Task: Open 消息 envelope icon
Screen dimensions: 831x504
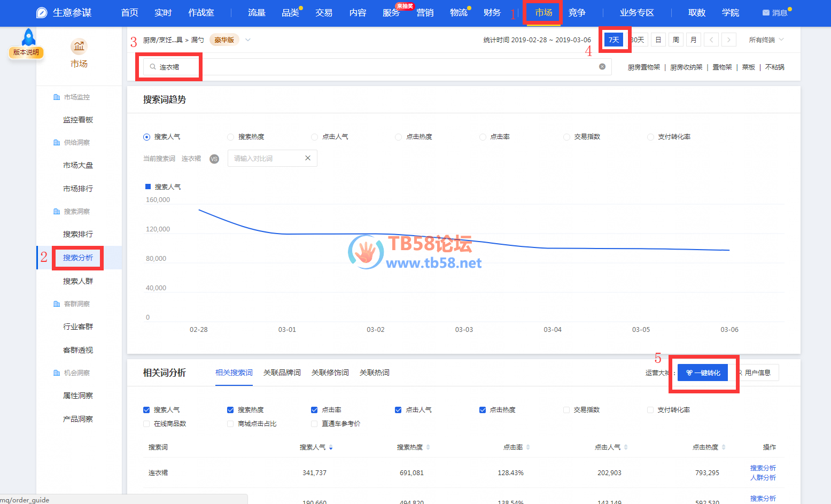Action: click(x=766, y=13)
